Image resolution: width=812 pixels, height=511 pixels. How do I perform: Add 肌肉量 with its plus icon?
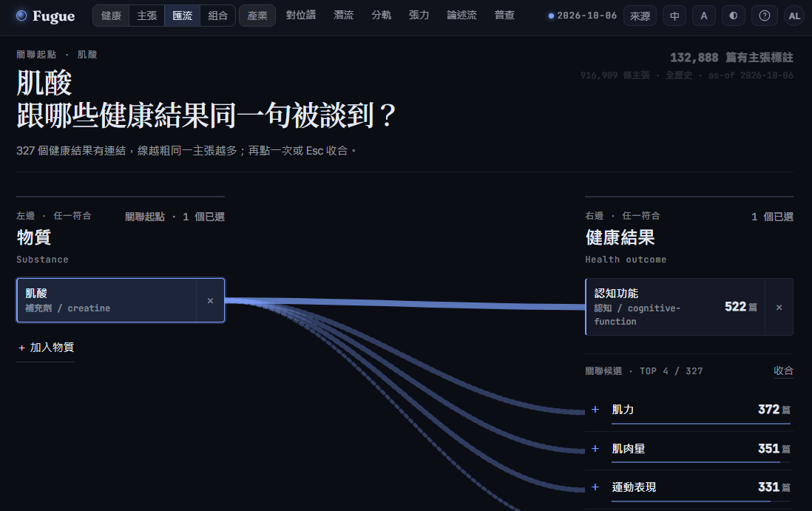[x=595, y=448]
